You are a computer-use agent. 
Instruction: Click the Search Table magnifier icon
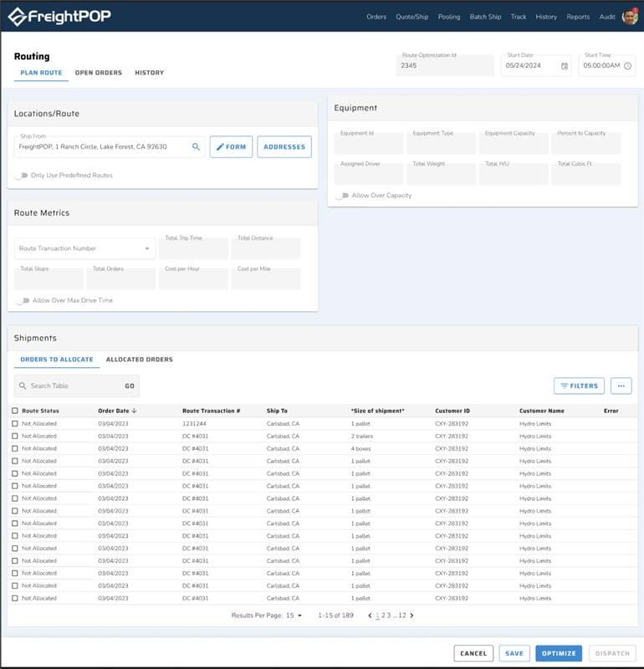[23, 386]
